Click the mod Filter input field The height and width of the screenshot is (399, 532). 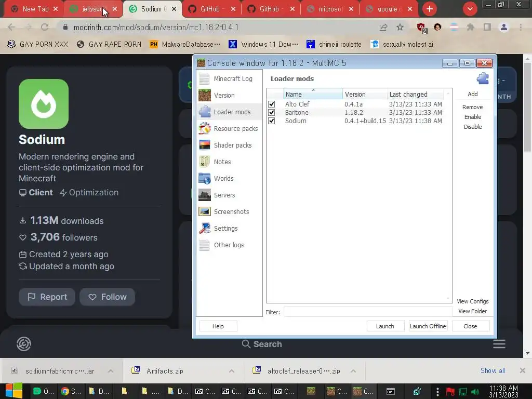tap(368, 312)
